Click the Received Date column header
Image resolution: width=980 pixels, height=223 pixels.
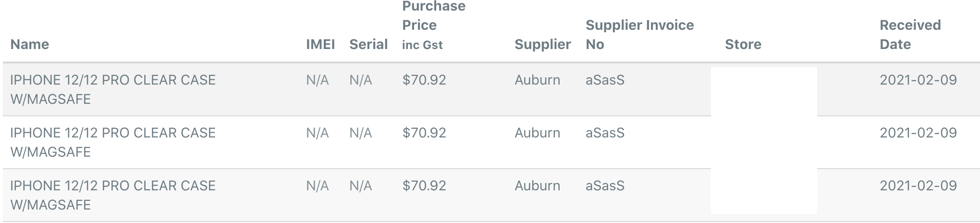[910, 35]
